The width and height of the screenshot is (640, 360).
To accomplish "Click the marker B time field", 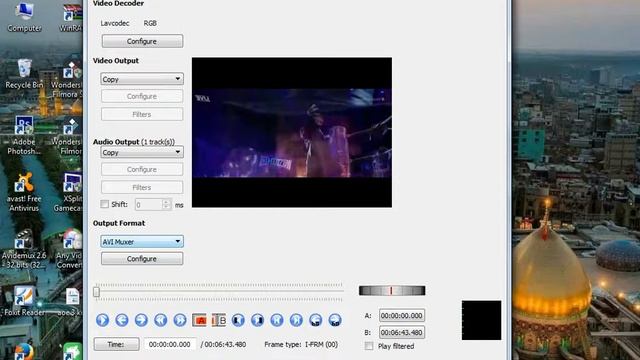I will coord(402,333).
